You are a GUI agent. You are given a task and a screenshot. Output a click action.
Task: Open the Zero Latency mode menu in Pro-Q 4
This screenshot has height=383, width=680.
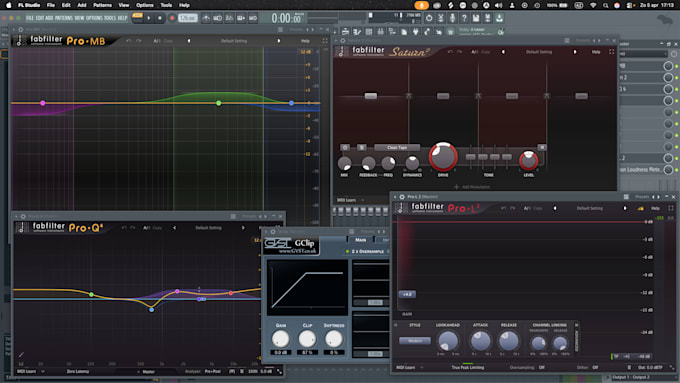pos(78,371)
